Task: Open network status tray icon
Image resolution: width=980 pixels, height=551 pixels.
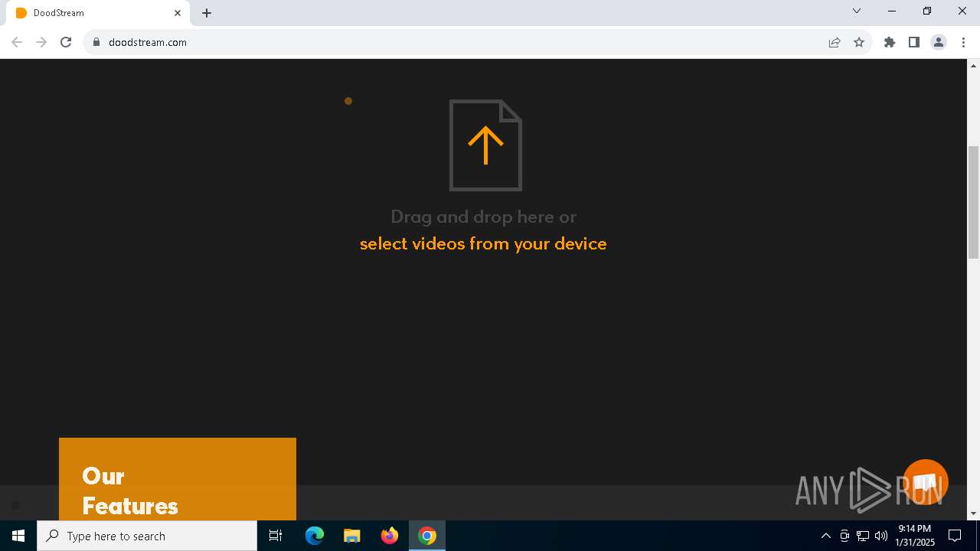Action: (x=863, y=536)
